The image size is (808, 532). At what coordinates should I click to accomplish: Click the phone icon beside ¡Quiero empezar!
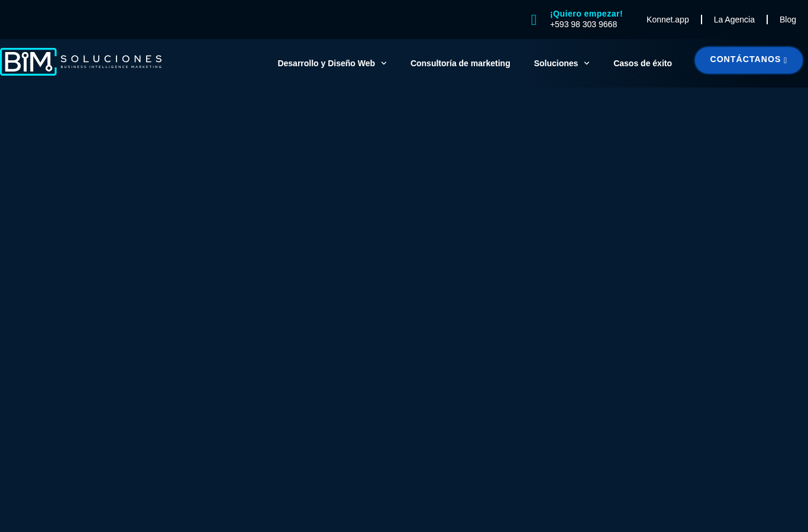(x=534, y=20)
